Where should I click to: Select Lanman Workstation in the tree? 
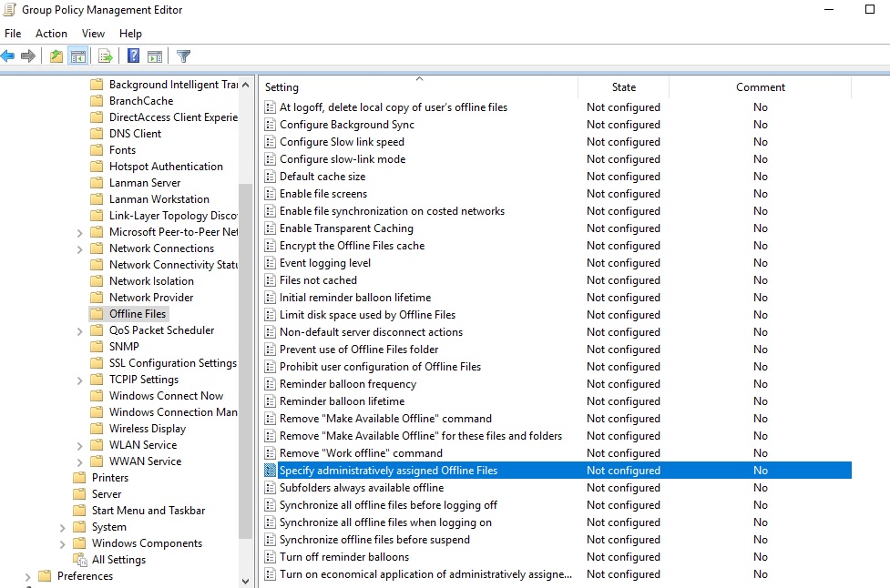159,199
